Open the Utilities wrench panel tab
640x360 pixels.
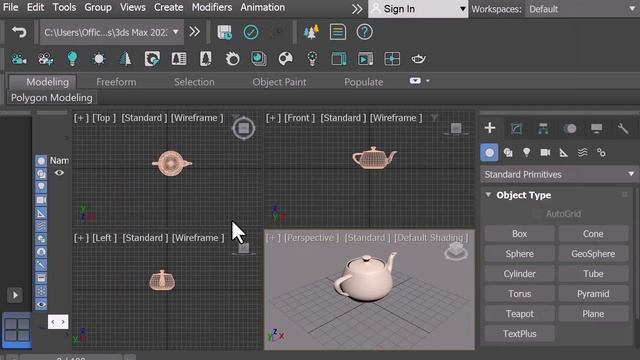click(623, 129)
